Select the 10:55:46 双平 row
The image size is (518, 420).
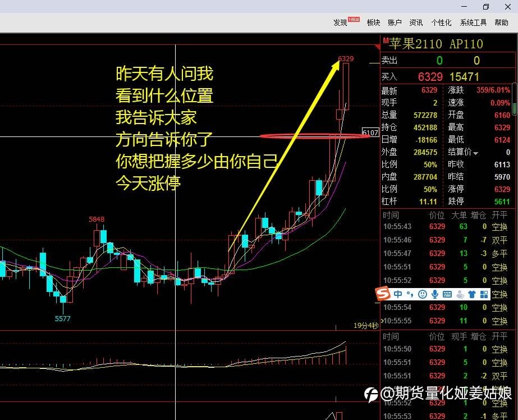click(x=445, y=240)
